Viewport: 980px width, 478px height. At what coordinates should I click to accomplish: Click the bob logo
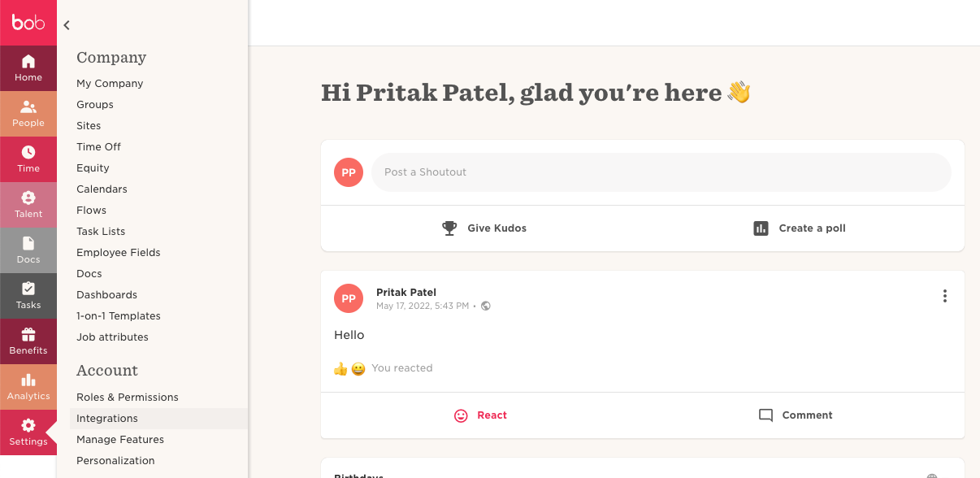[x=28, y=23]
